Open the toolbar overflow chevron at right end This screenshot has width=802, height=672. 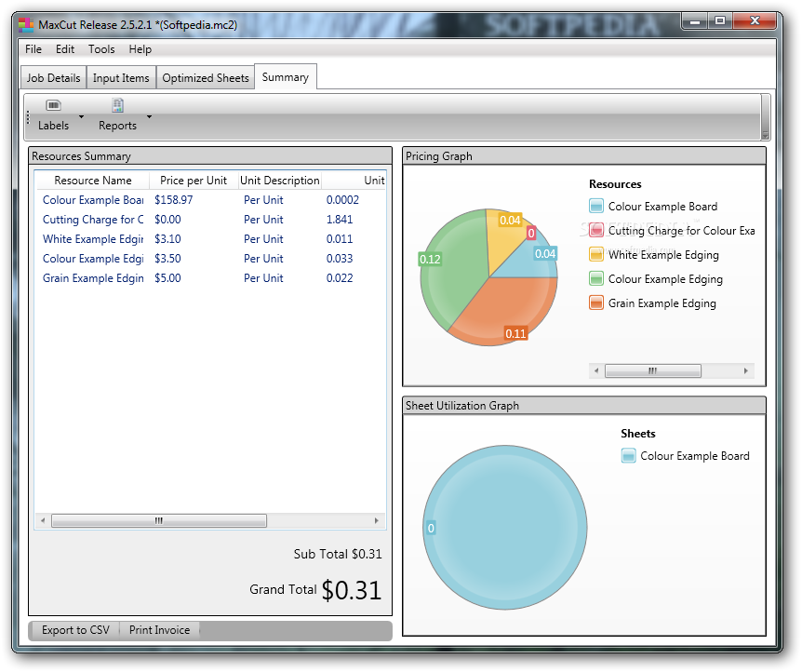[765, 135]
